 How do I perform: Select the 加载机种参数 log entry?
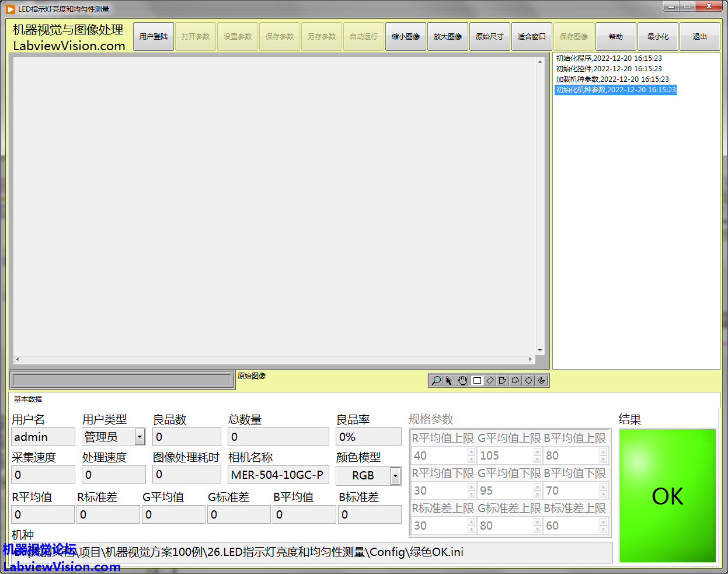tap(612, 79)
